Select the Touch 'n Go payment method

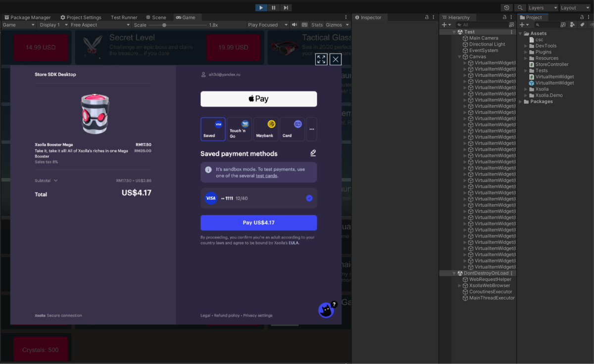coord(240,129)
